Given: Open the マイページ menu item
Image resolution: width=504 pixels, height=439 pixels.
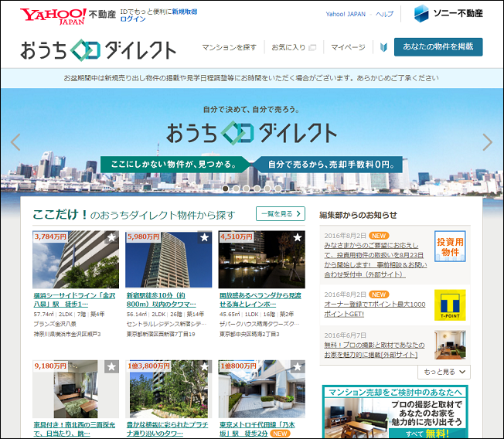Looking at the screenshot, I should [x=348, y=47].
